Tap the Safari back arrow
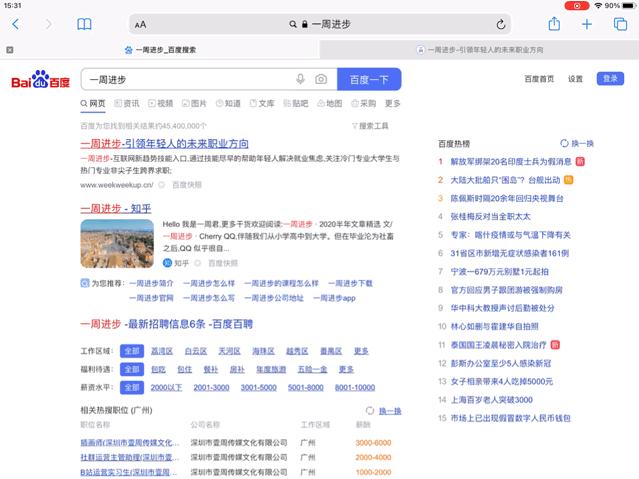 [15, 24]
